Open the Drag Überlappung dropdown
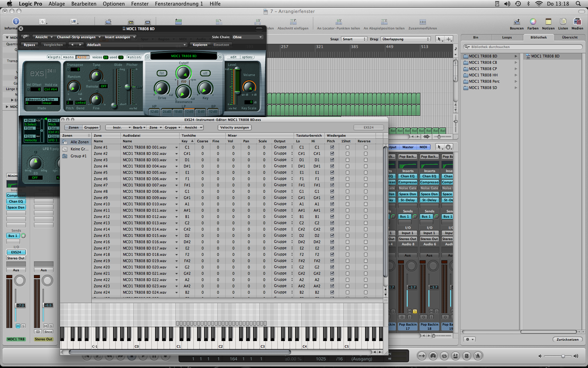The image size is (588, 368). 405,39
